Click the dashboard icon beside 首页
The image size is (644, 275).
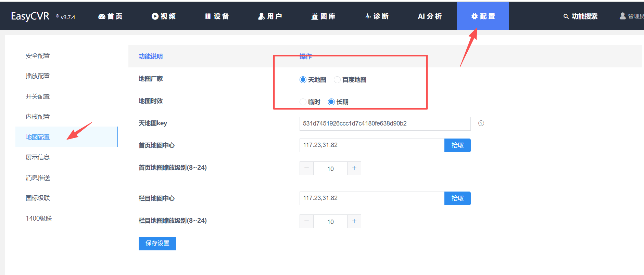[102, 16]
